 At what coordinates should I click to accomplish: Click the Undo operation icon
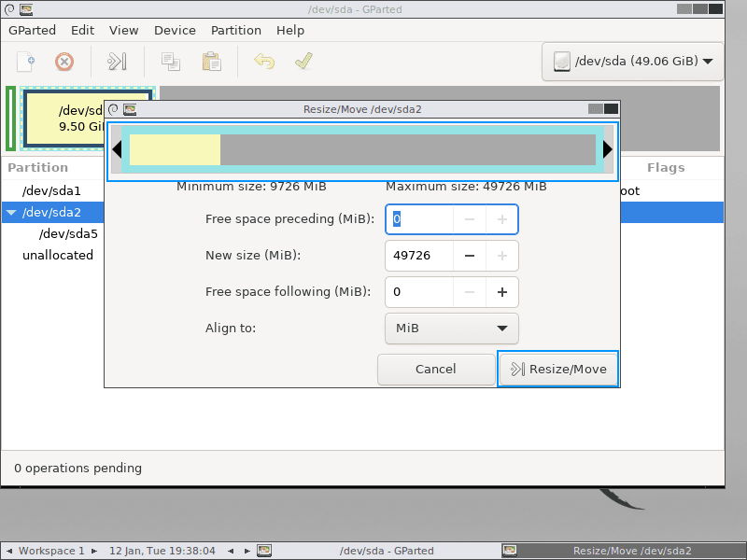point(264,62)
